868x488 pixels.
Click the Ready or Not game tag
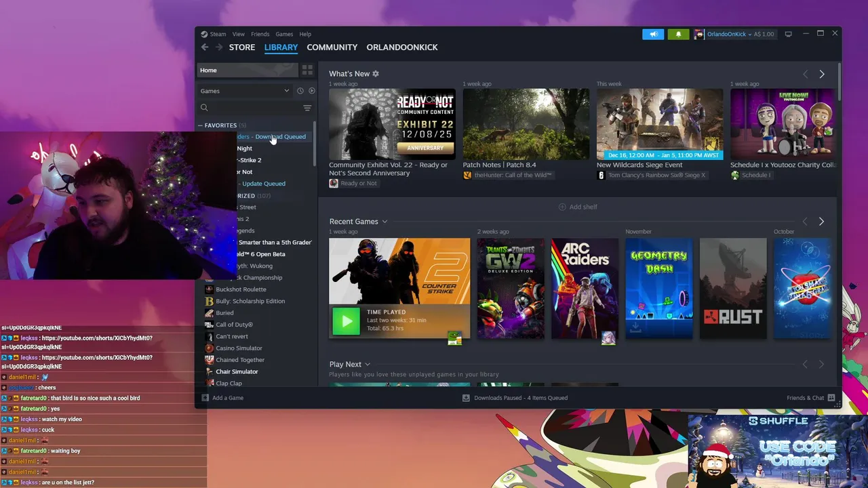pyautogui.click(x=353, y=183)
